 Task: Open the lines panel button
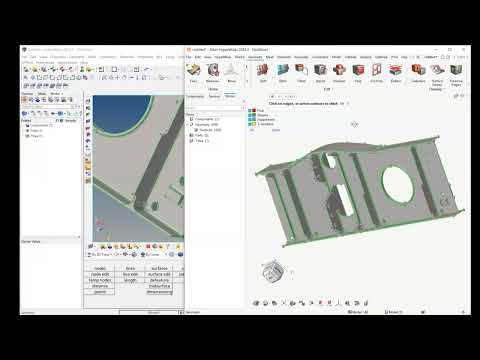click(130, 268)
